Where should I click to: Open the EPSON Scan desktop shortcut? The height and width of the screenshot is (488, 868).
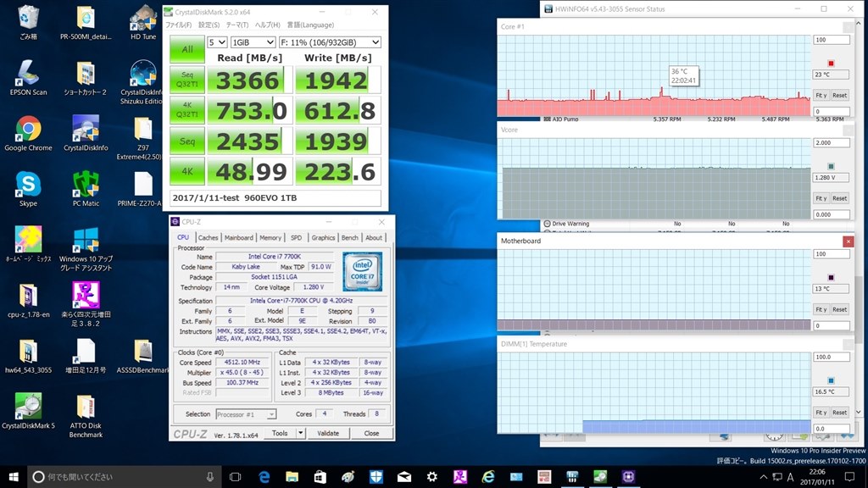coord(28,77)
